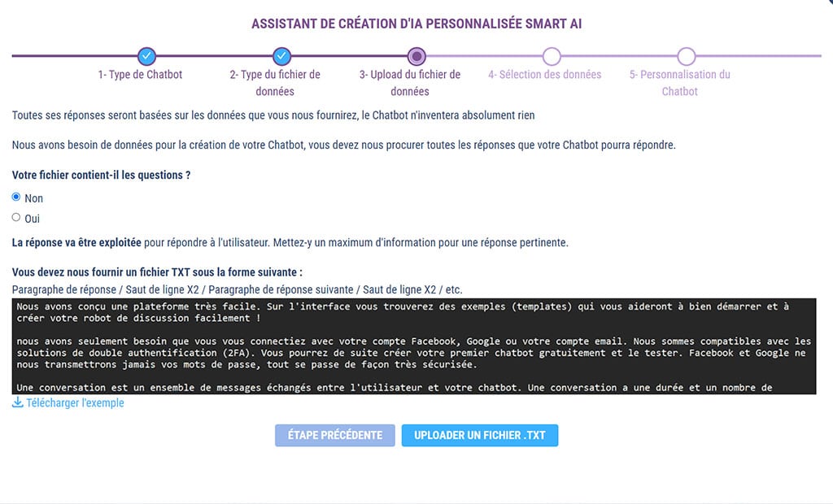
Task: Click inside the dark example text box
Action: click(x=415, y=346)
